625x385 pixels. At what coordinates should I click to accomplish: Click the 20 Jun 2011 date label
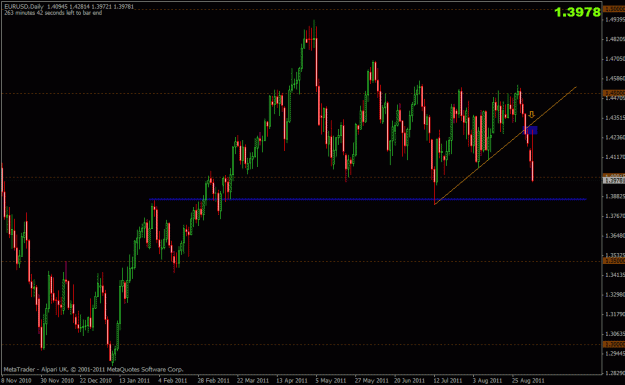pos(411,380)
